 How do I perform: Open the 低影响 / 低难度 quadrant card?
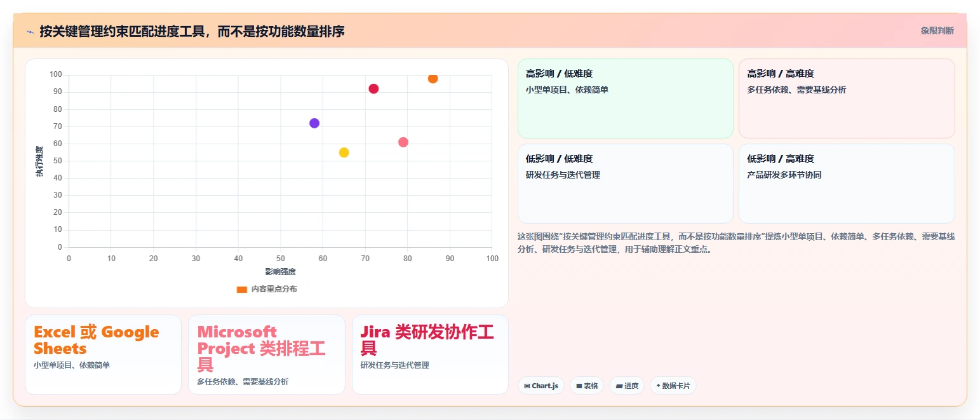[x=626, y=184]
